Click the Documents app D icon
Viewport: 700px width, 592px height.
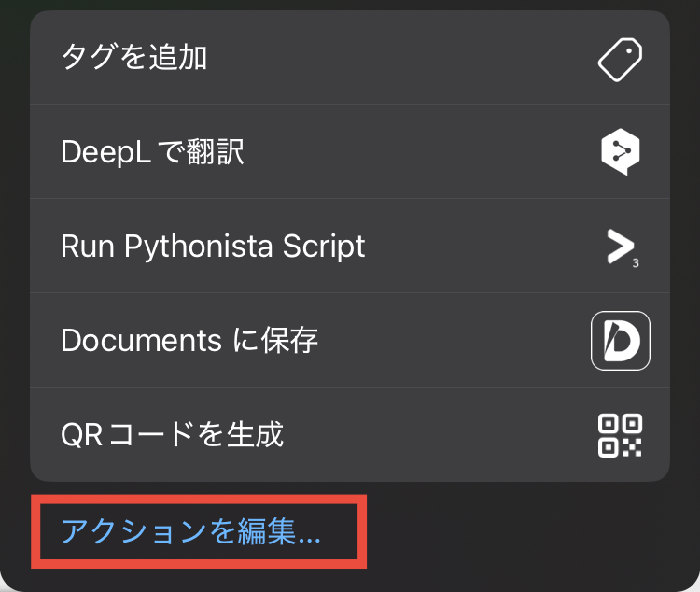[621, 341]
